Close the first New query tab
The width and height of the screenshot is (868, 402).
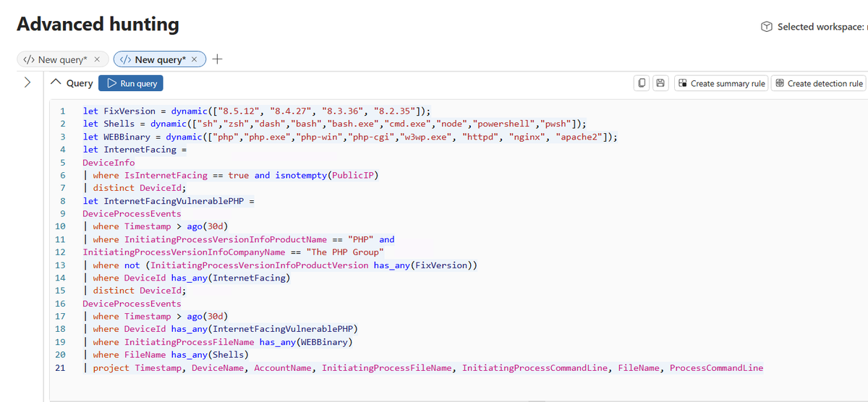click(98, 59)
